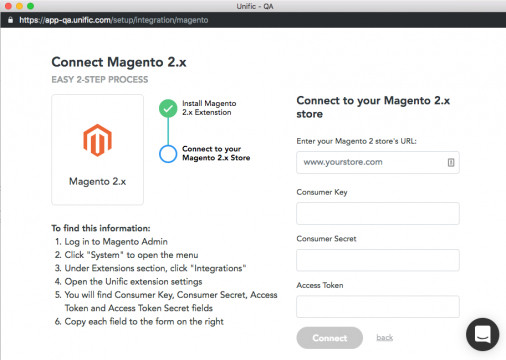Click the Magento logo icon
This screenshot has width=506, height=360.
coord(97,140)
